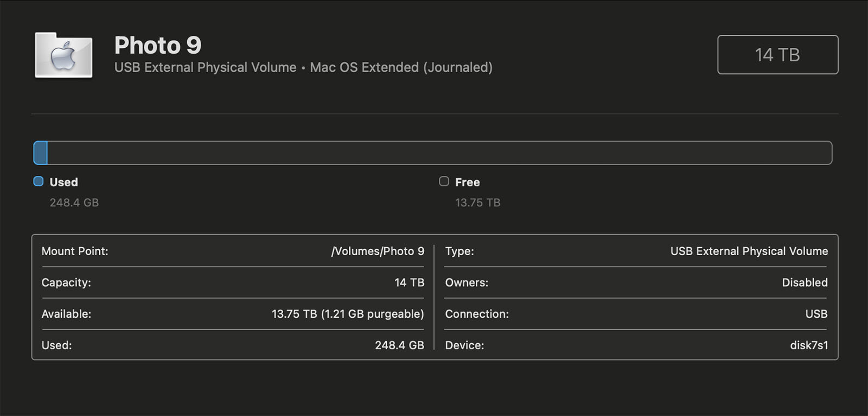The image size is (868, 416).
Task: Select the Capacity row's 14 TB value
Action: 409,282
